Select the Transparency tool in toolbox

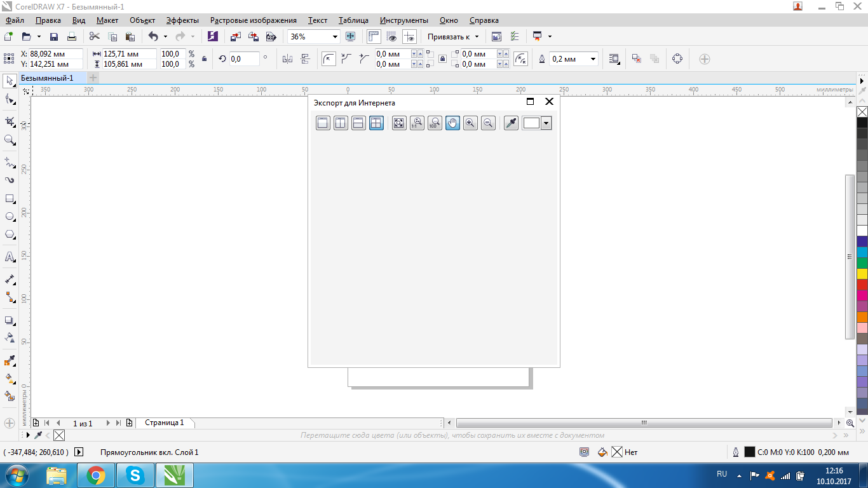(x=10, y=338)
